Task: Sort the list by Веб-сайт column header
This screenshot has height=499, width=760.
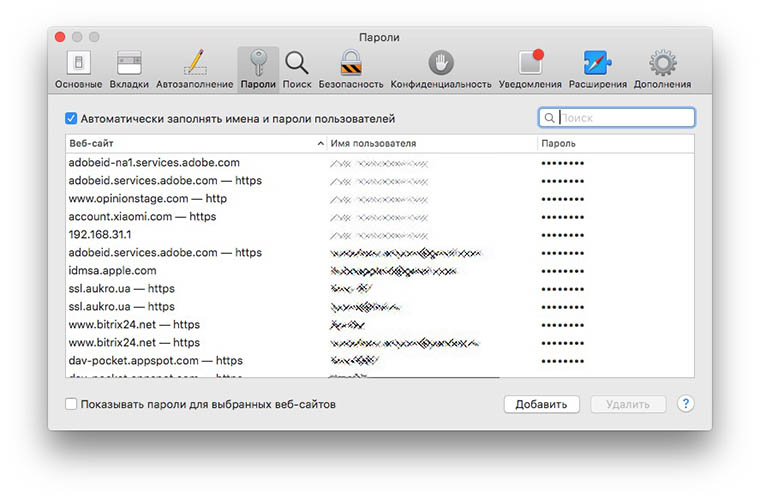Action: [190, 144]
